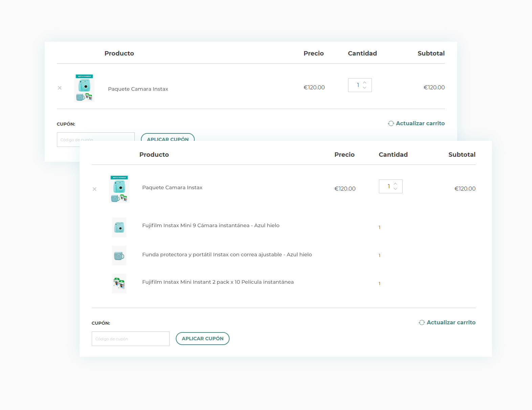Decrease quantity arrow in lower cart
The image size is (532, 410).
[395, 189]
